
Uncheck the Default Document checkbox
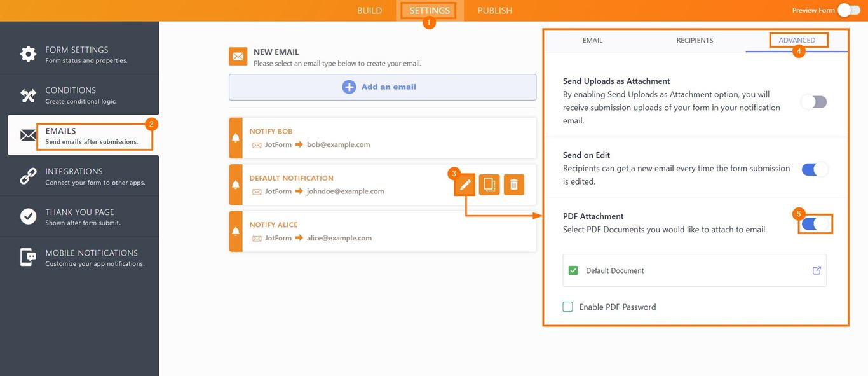pyautogui.click(x=573, y=270)
